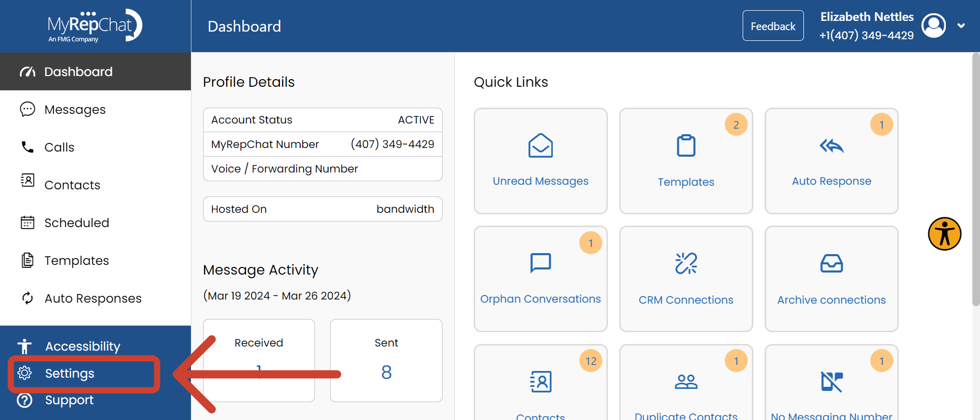Click the page vertical scrollbar
Image resolution: width=980 pixels, height=420 pixels.
(976, 179)
